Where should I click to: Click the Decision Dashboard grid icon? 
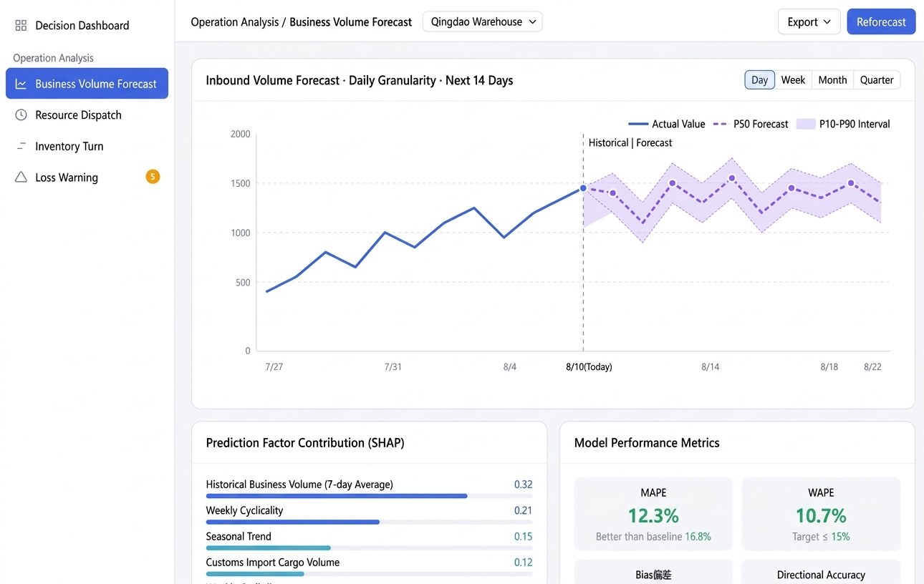(21, 26)
